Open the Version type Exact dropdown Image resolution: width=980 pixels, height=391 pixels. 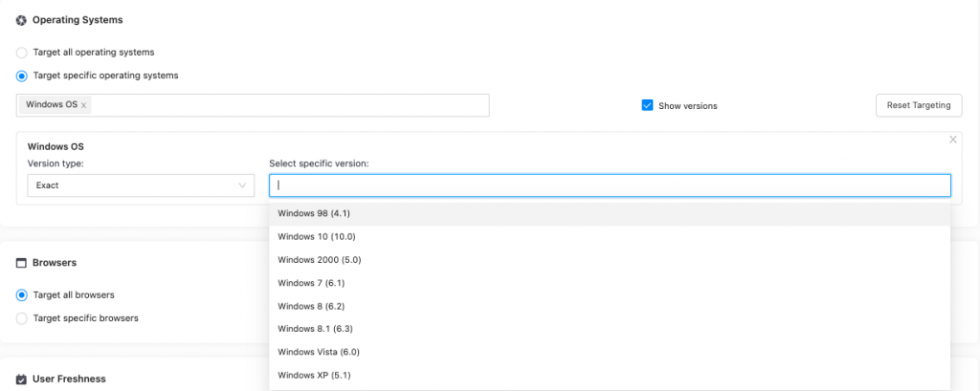pyautogui.click(x=140, y=185)
